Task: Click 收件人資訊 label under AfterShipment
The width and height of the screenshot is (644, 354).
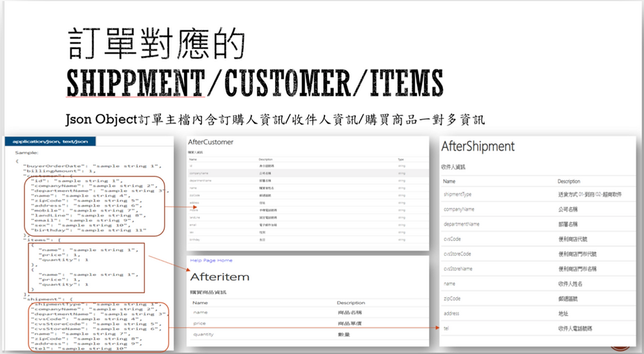Action: 453,167
